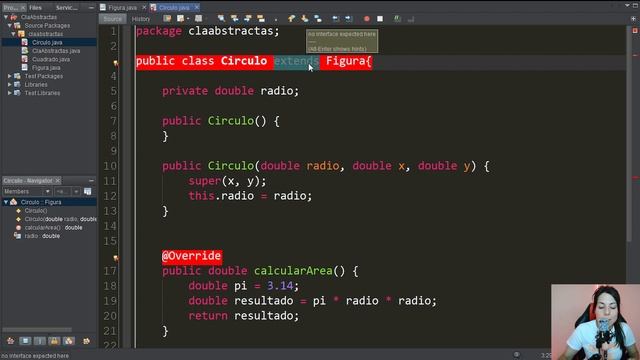
Task: Close the Circulo.java editor tab
Action: [197, 7]
